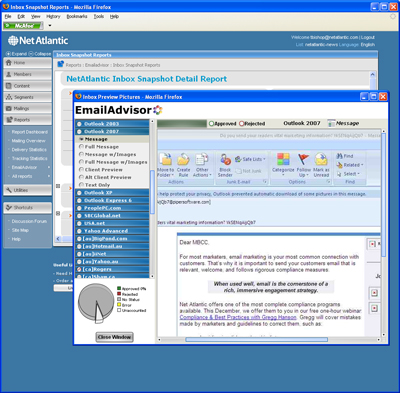Select the Message w/Images radio option
The height and width of the screenshot is (393, 400).
click(x=81, y=154)
